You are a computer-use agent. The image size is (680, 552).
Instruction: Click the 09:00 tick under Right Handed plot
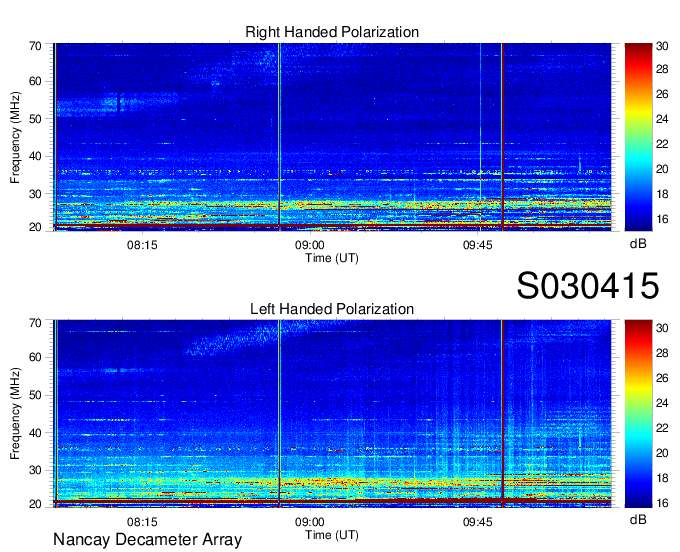click(310, 245)
